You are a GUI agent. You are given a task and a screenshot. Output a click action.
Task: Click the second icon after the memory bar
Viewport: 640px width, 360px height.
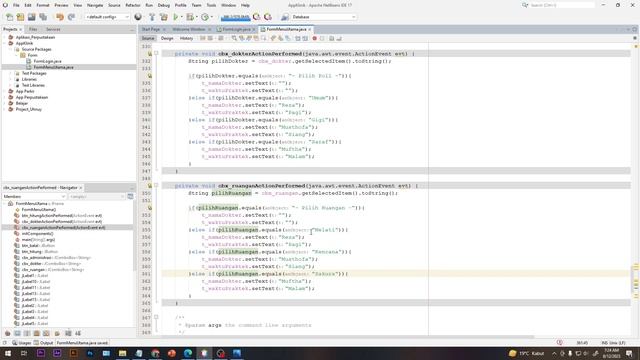tap(268, 17)
